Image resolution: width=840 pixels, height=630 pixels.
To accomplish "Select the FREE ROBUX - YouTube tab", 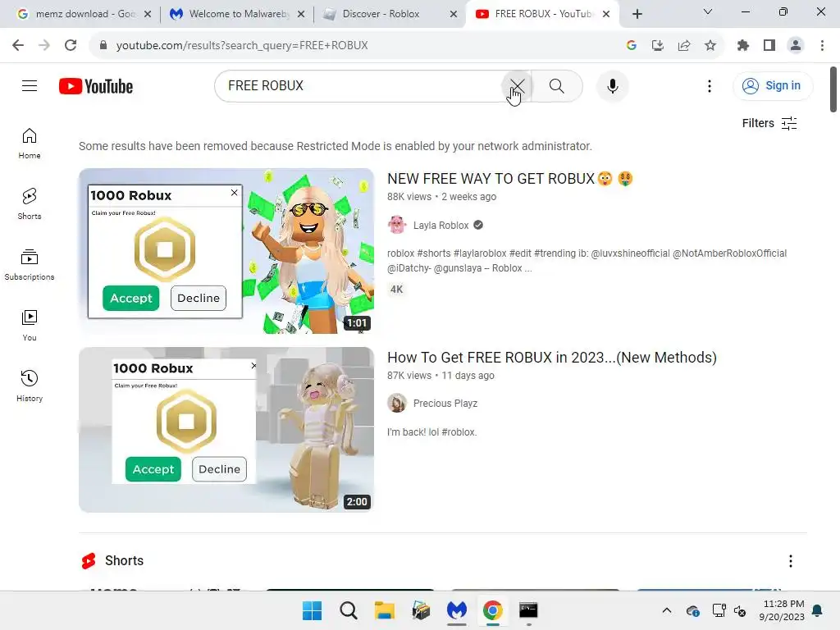I will (543, 14).
